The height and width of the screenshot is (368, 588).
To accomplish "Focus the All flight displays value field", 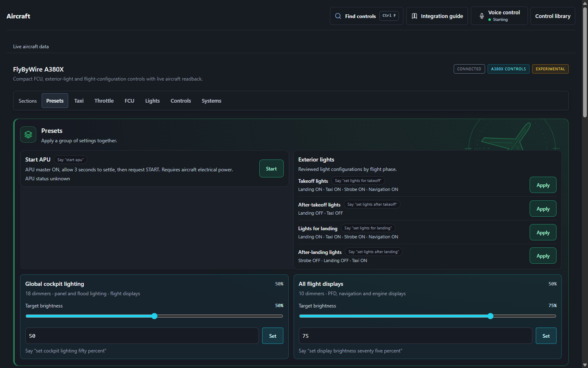I will coord(415,336).
